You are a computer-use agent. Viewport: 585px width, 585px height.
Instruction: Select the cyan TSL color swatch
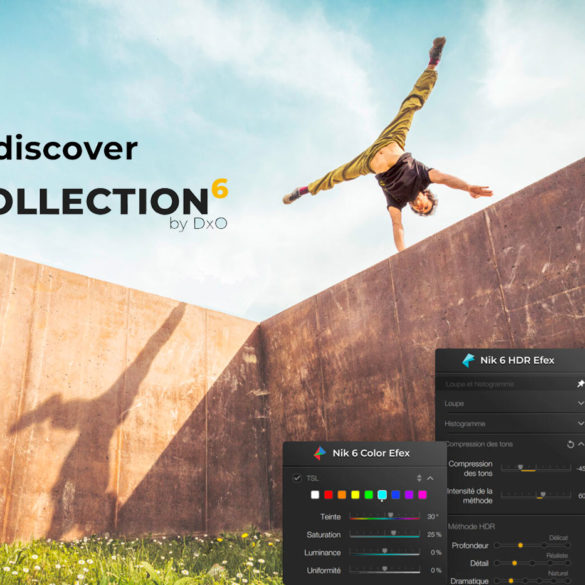pos(382,495)
